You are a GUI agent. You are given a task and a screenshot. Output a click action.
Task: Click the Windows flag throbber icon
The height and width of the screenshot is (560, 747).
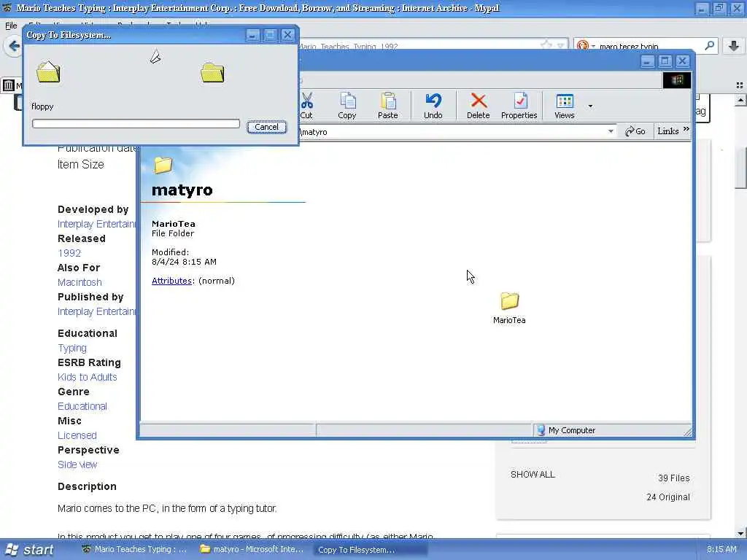coord(676,79)
